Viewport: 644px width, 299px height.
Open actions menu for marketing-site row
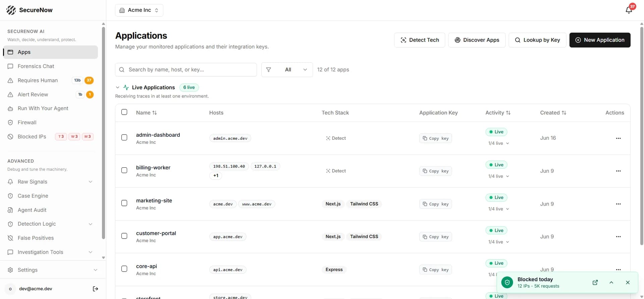pos(618,204)
